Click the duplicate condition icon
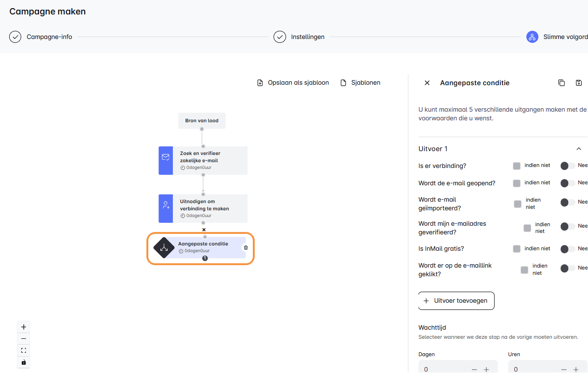The height and width of the screenshot is (373, 588). pyautogui.click(x=561, y=83)
